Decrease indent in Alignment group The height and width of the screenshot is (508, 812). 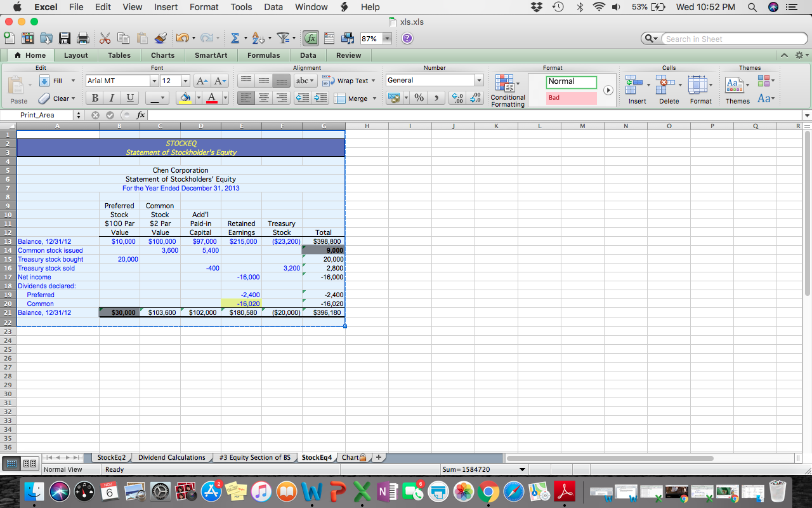pyautogui.click(x=302, y=98)
